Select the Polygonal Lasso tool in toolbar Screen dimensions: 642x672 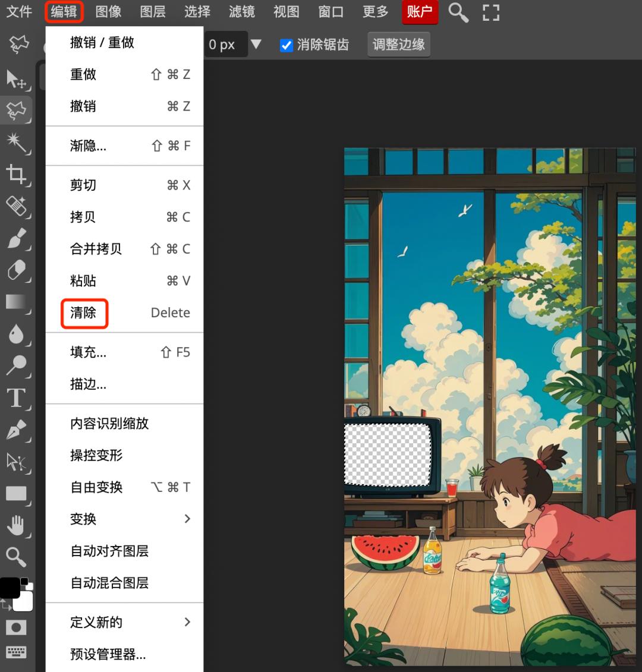16,110
